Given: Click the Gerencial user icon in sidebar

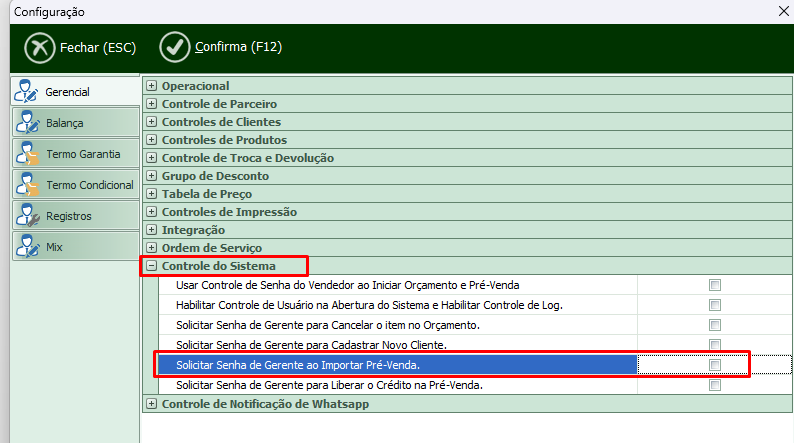Looking at the screenshot, I should pyautogui.click(x=25, y=92).
